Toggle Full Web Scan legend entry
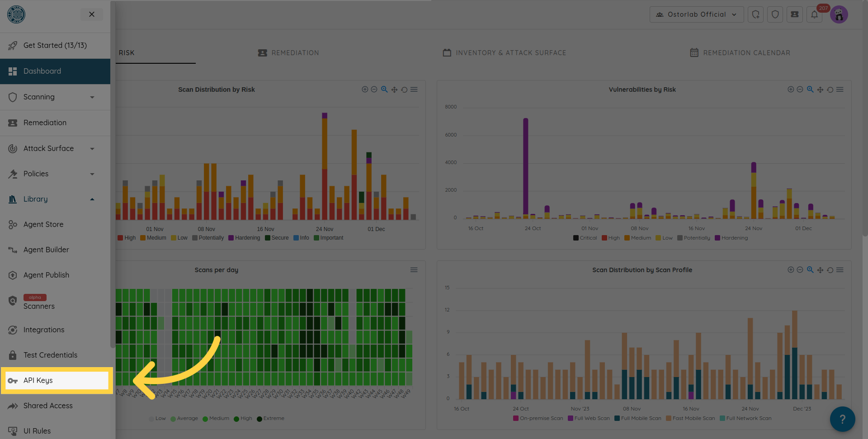The image size is (868, 439). [589, 418]
